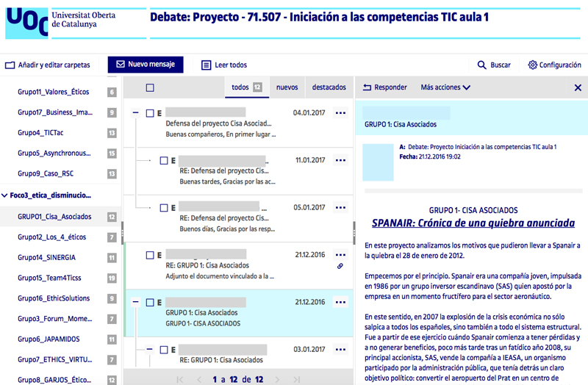This screenshot has width=588, height=385.
Task: Open options for message dated 03.01.2017
Action: (340, 350)
